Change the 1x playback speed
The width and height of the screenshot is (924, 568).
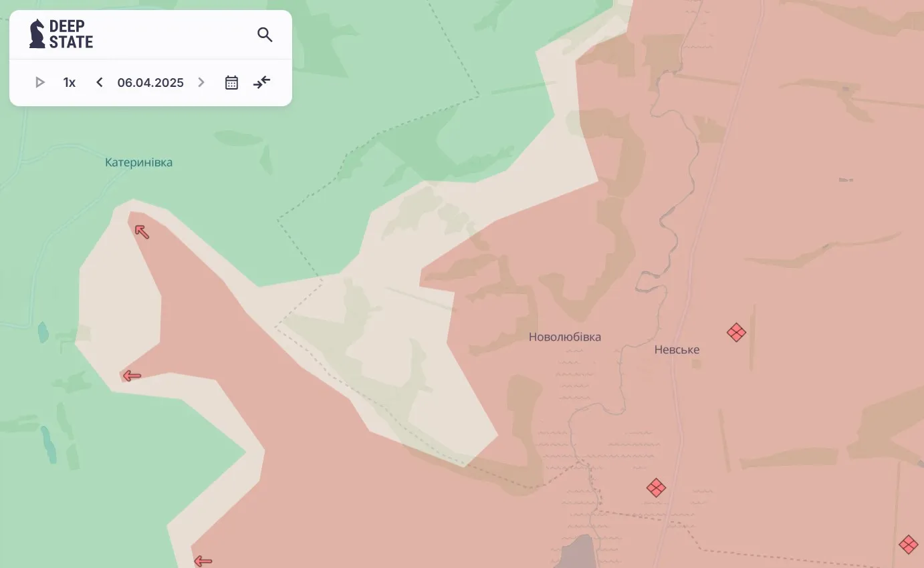70,83
